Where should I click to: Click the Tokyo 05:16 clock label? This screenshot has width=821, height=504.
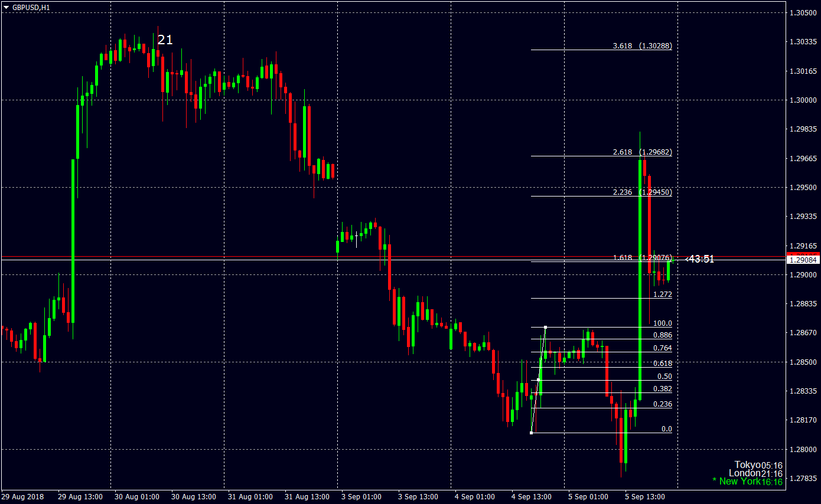click(758, 465)
